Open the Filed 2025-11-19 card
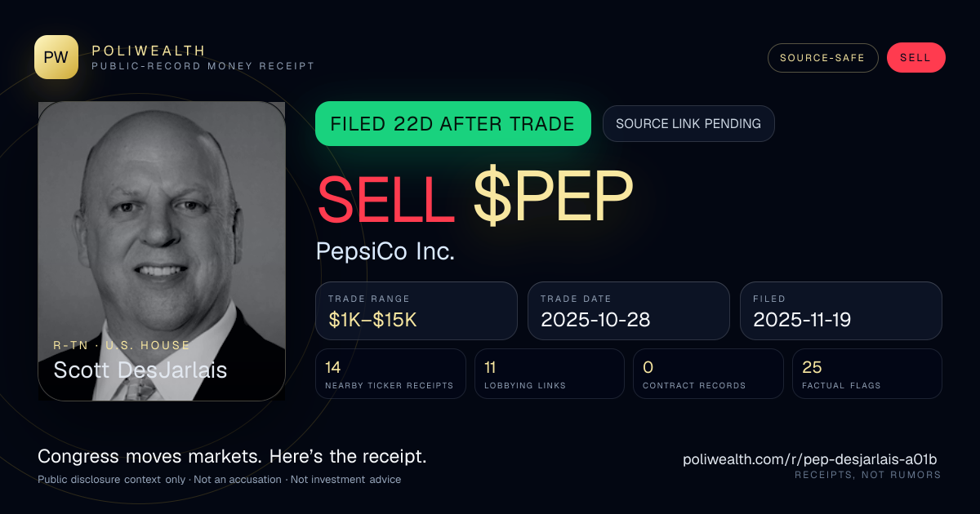Image resolution: width=980 pixels, height=514 pixels. pyautogui.click(x=841, y=311)
